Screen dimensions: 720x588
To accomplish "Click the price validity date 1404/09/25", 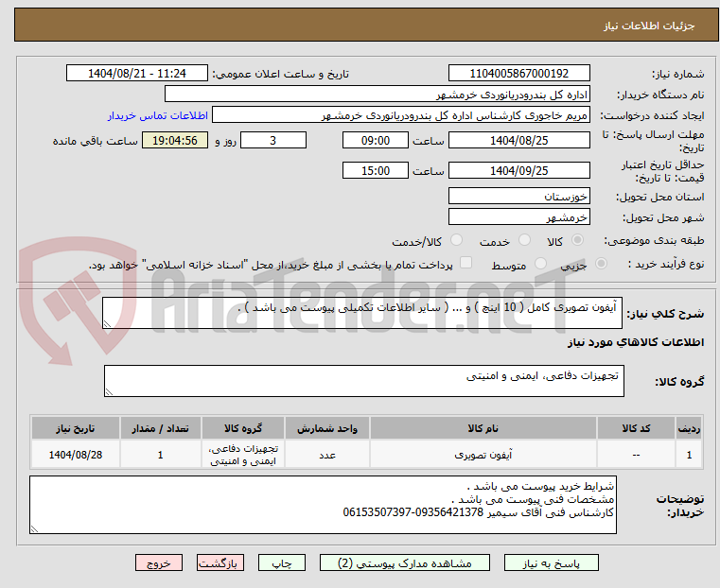I will coord(518,170).
